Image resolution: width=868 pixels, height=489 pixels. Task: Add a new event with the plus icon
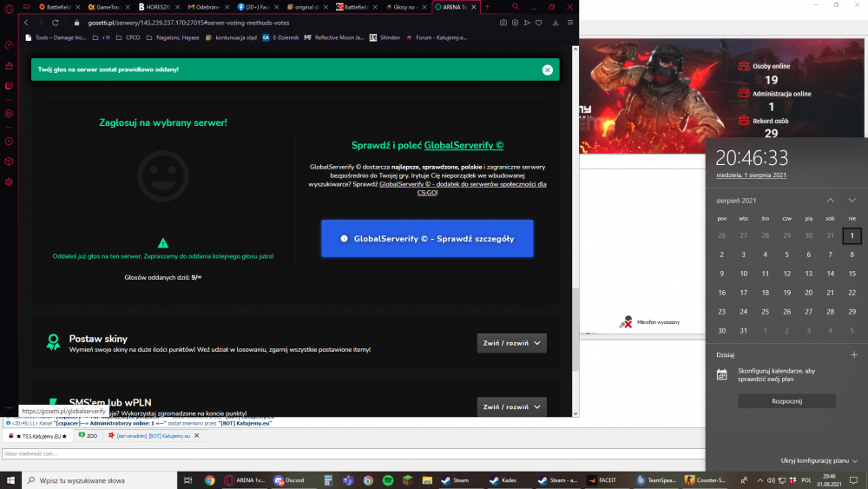tap(854, 355)
